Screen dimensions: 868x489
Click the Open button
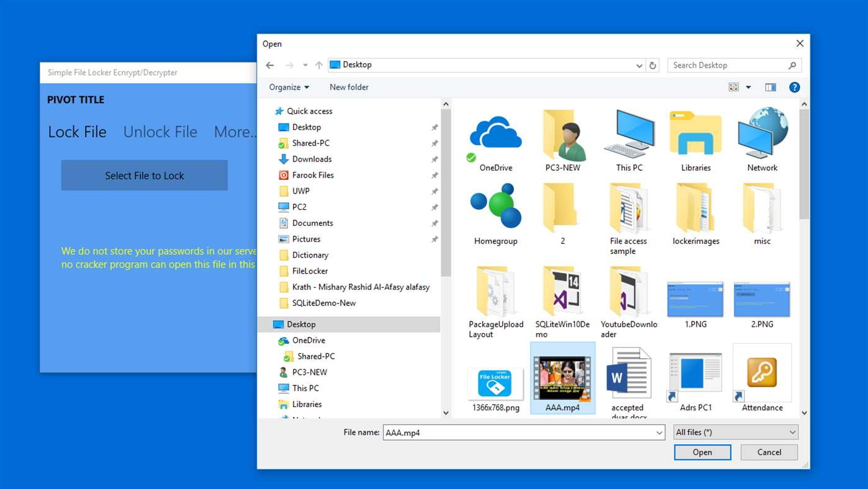point(702,452)
